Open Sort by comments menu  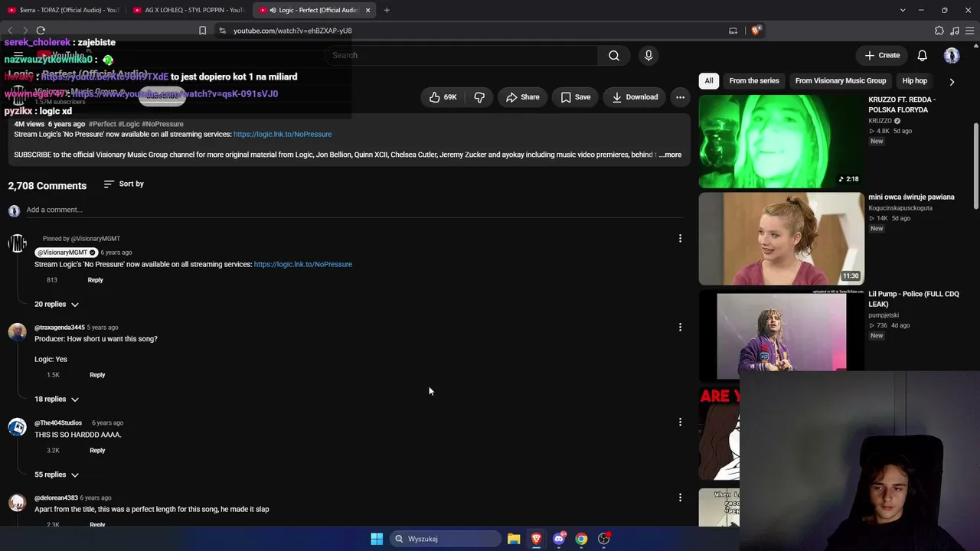123,184
